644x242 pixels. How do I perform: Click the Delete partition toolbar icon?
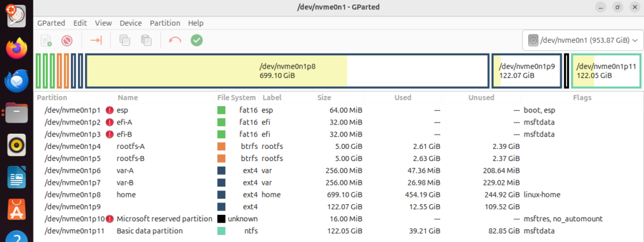coord(67,40)
